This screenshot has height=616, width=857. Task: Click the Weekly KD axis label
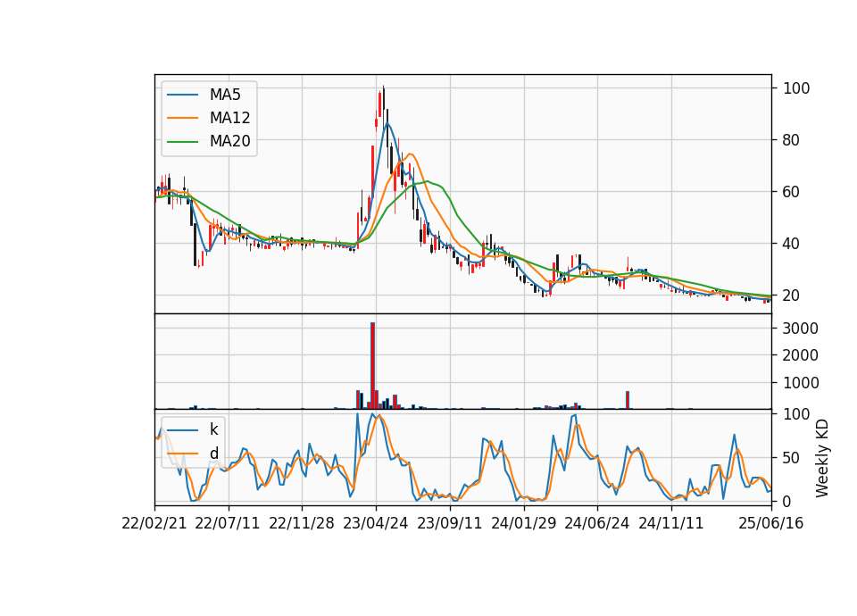(822, 458)
